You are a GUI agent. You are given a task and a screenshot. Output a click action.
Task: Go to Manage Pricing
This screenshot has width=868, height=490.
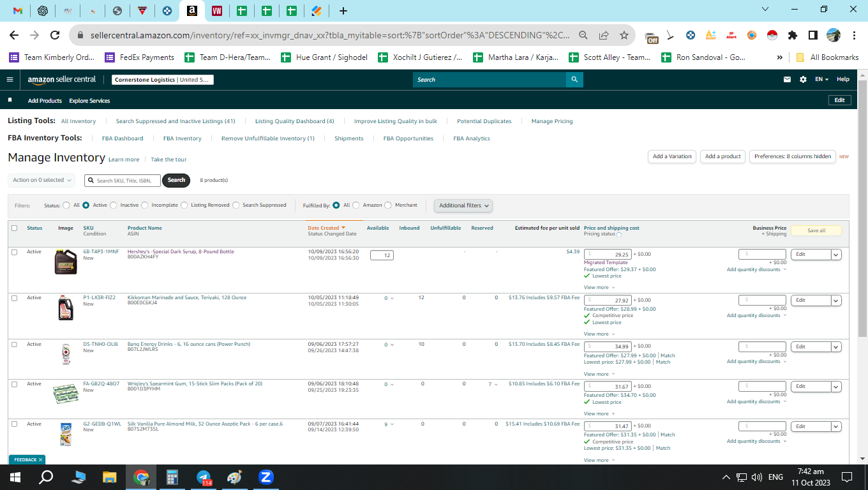point(552,121)
